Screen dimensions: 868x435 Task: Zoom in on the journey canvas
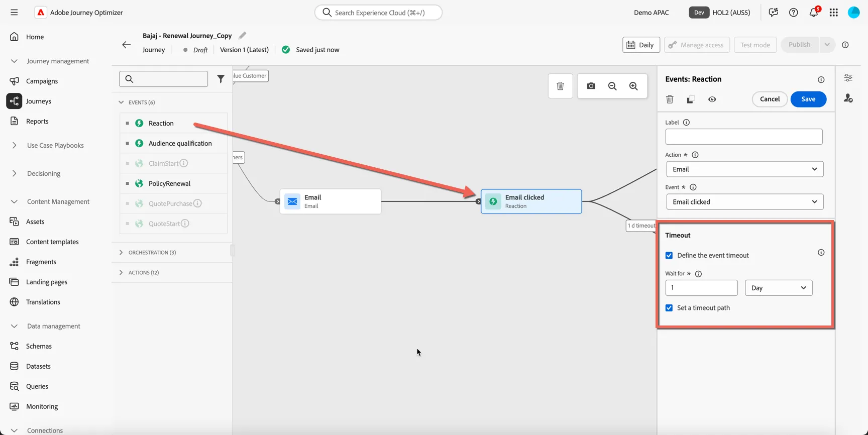tap(633, 86)
